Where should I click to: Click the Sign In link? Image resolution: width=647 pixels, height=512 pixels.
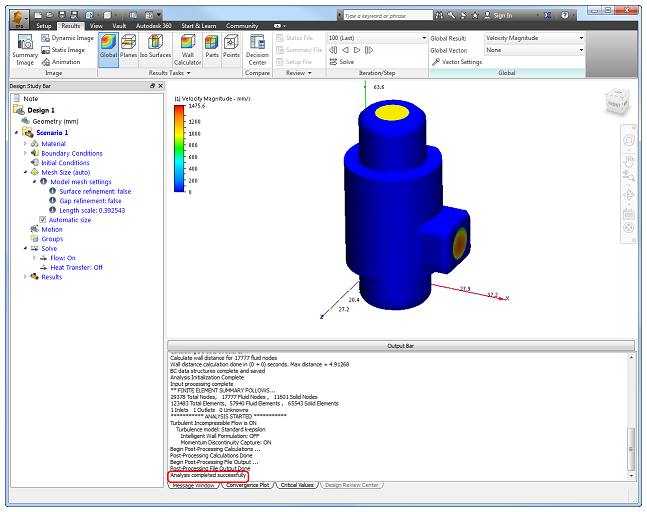pyautogui.click(x=498, y=15)
